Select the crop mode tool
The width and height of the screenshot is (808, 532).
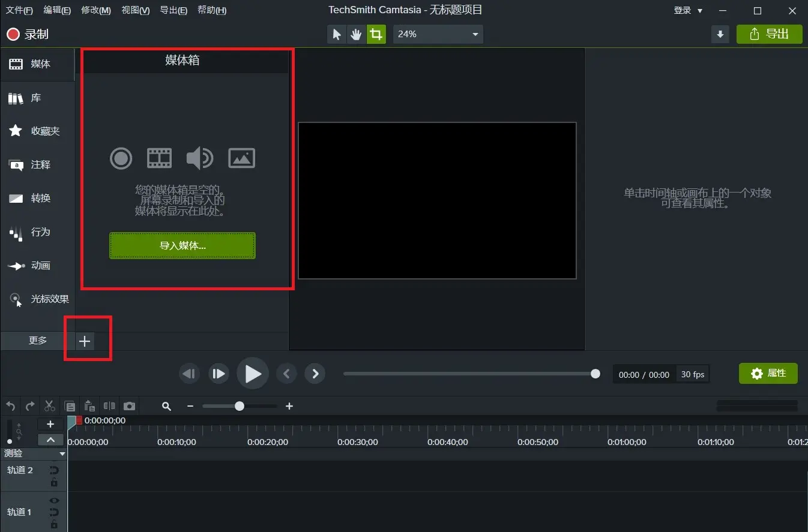[376, 34]
